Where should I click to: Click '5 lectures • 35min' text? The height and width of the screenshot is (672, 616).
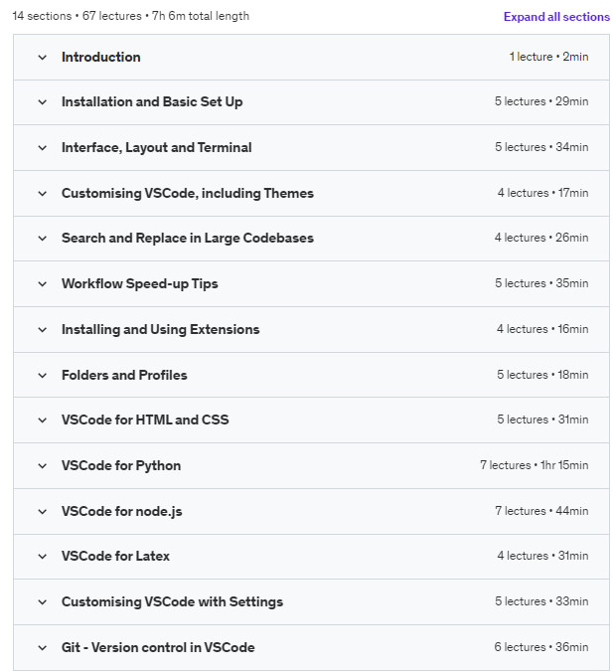tap(541, 283)
